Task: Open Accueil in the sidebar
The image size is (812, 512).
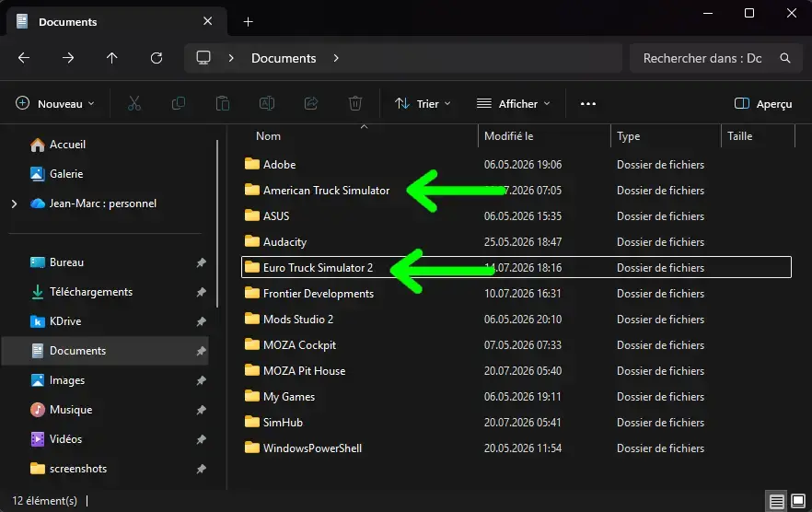Action: pos(57,145)
